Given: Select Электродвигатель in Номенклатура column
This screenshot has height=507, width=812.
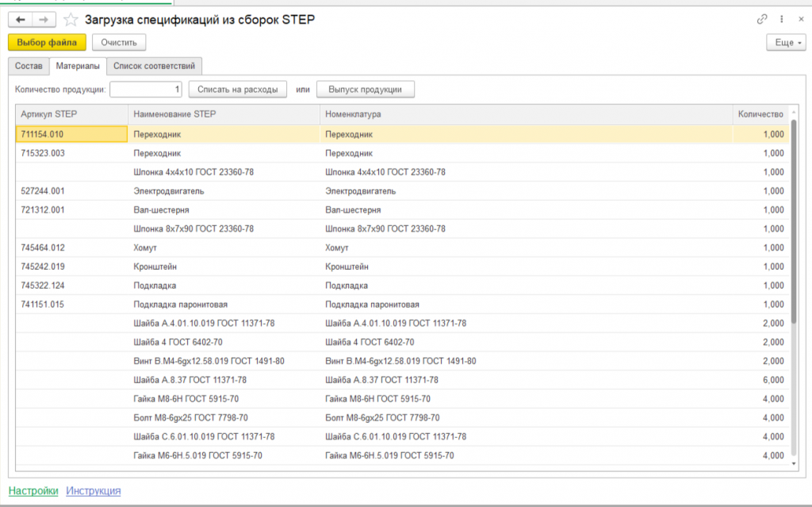Looking at the screenshot, I should tap(527, 190).
